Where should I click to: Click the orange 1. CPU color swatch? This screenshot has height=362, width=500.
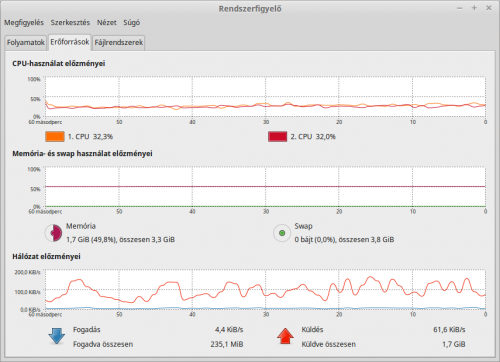[55, 137]
